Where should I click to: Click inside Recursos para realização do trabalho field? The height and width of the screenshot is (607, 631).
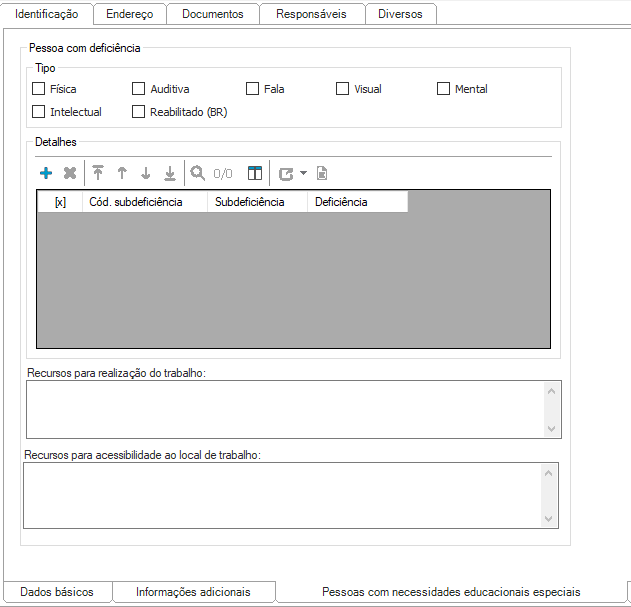pos(285,409)
